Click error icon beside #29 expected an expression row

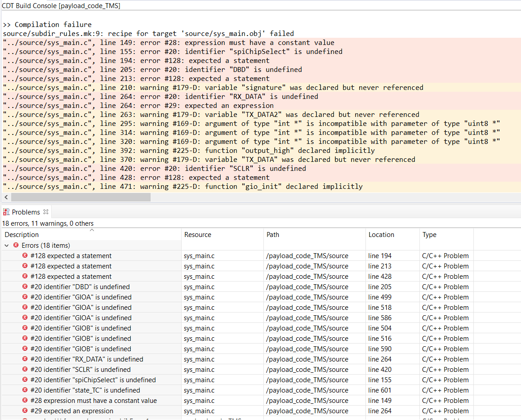pos(25,411)
